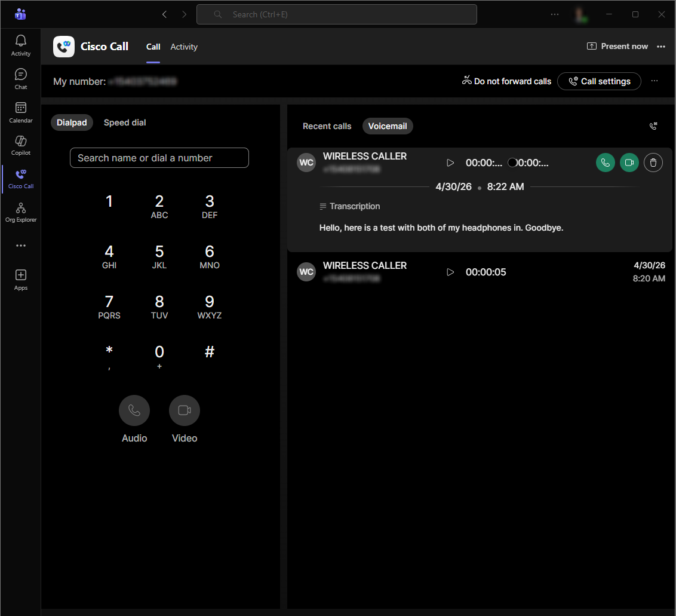Screen dimensions: 676x616
Task: Open Call settings
Action: (599, 81)
